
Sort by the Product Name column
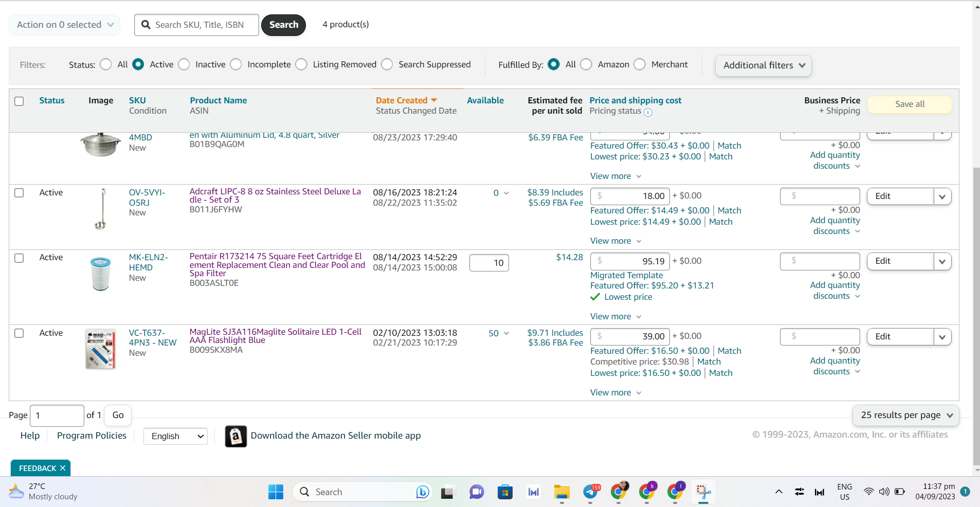pyautogui.click(x=219, y=100)
